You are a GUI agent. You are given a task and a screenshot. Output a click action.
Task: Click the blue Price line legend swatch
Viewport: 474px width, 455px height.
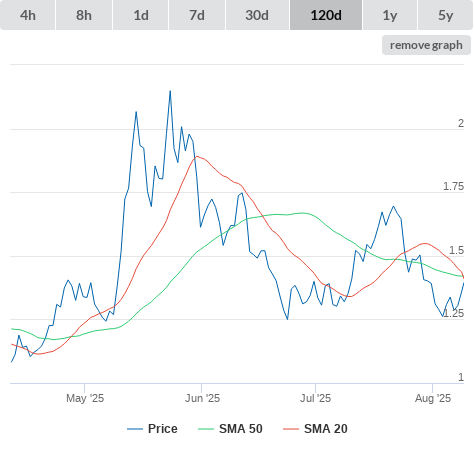(135, 429)
